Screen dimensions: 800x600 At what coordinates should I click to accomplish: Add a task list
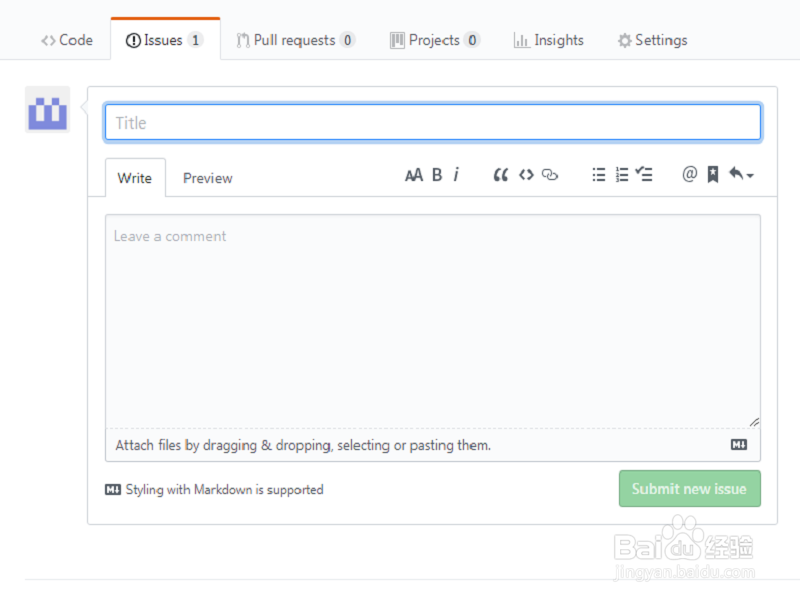pyautogui.click(x=644, y=174)
